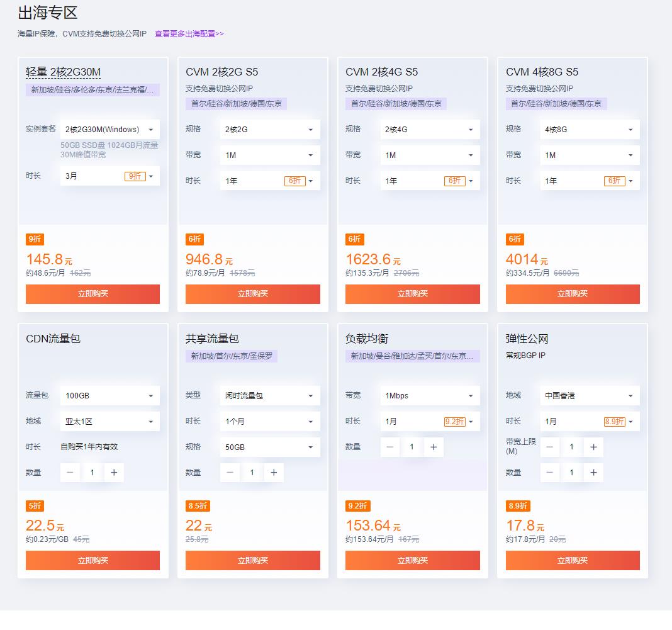Open 规格 dropdown in CVM 2核4G S5 card
The width and height of the screenshot is (672, 630).
click(x=430, y=130)
